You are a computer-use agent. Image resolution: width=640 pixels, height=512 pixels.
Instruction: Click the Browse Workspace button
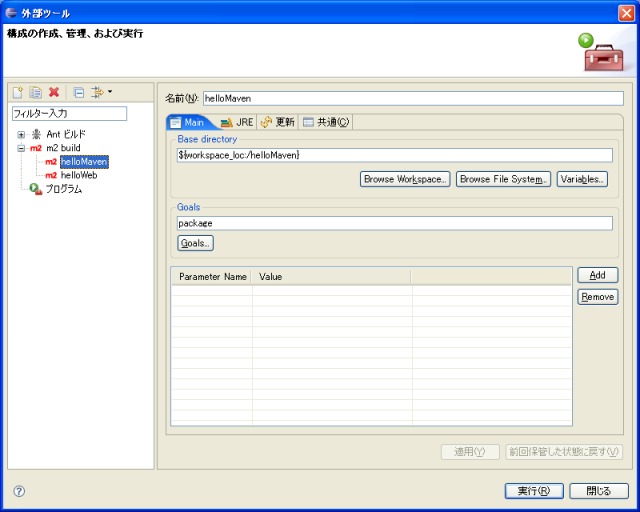click(405, 179)
